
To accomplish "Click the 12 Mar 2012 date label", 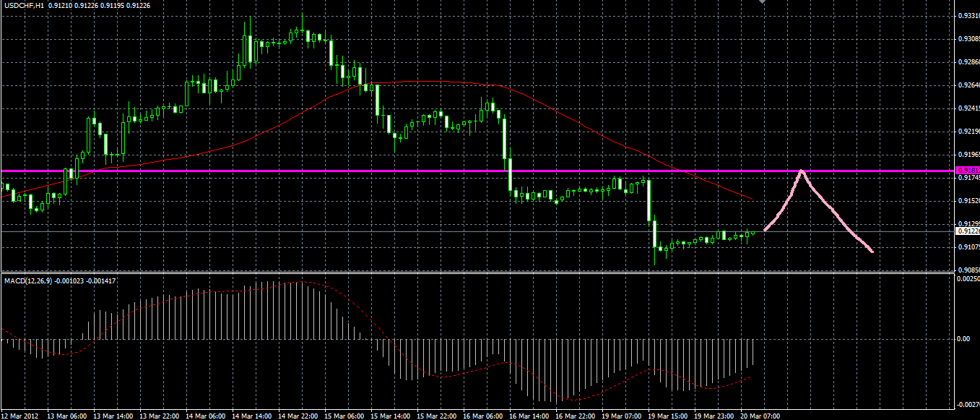I will 22,416.
